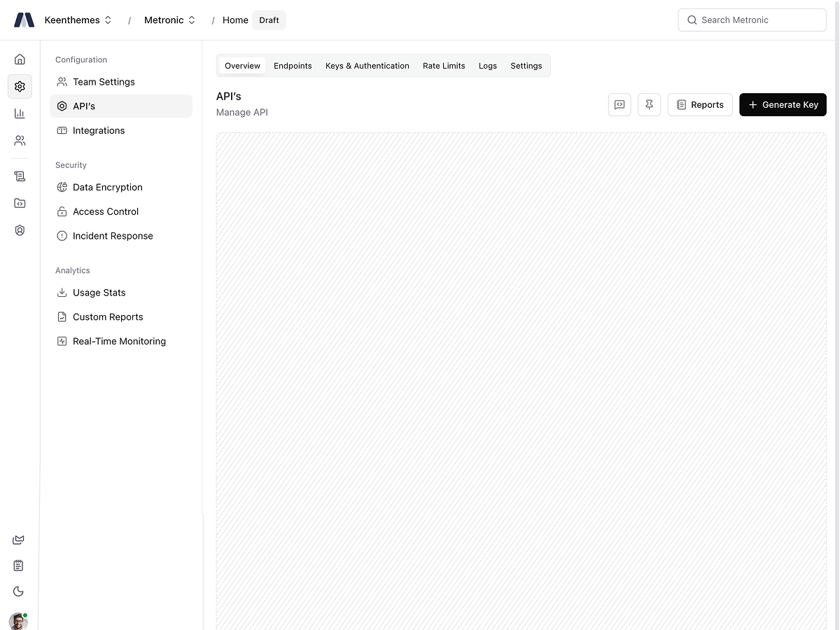The image size is (840, 630).
Task: Open the Reports button
Action: click(700, 105)
